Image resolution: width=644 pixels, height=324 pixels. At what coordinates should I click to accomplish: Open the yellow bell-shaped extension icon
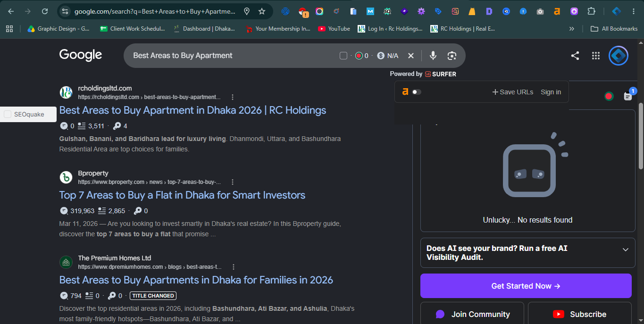tap(472, 11)
